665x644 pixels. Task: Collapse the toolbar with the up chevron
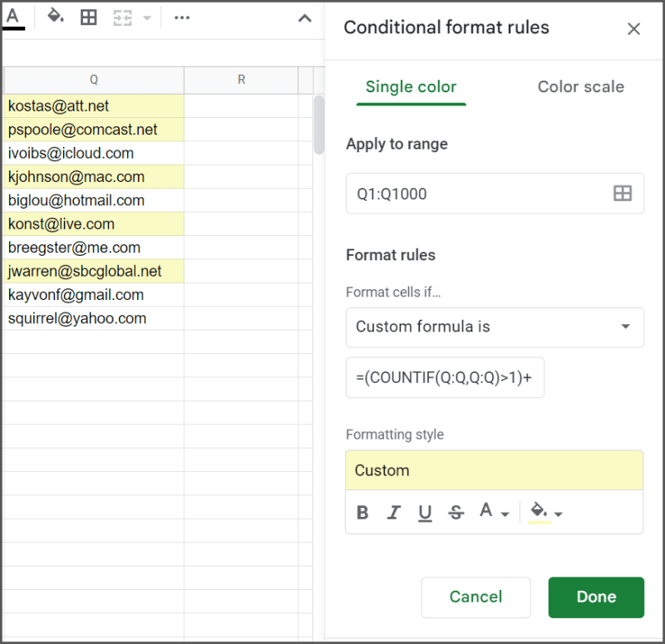pos(304,17)
